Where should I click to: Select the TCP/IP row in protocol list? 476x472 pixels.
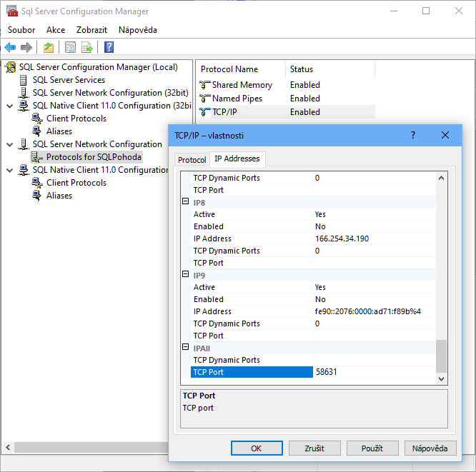click(x=287, y=112)
